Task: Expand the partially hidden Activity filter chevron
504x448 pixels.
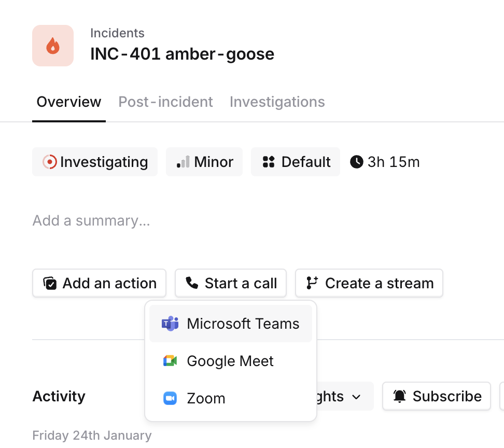Action: [x=356, y=397]
